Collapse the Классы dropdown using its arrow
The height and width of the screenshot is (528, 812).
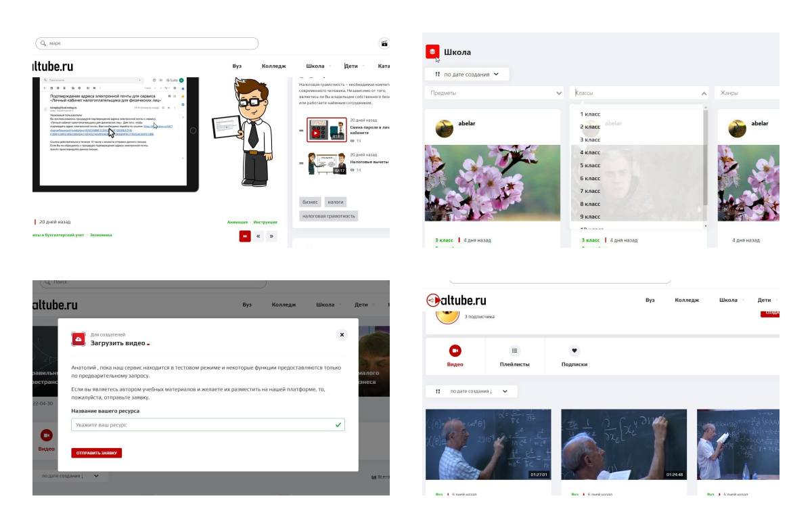point(703,93)
